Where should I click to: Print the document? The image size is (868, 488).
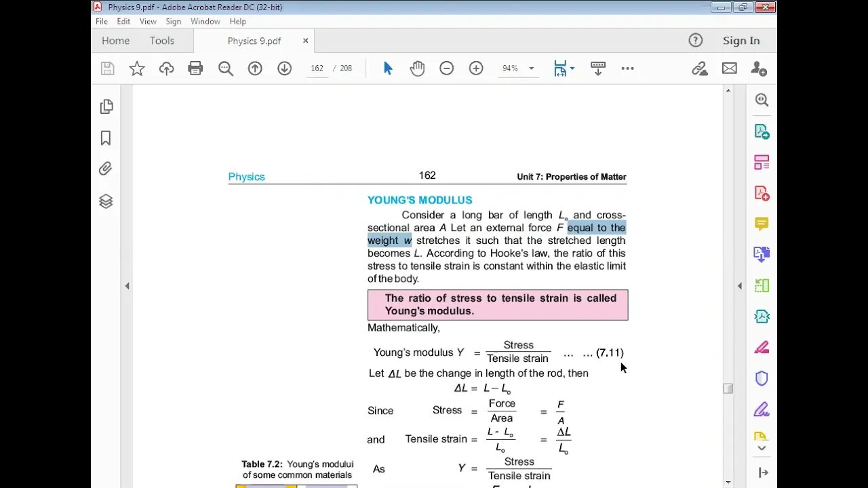pos(195,68)
